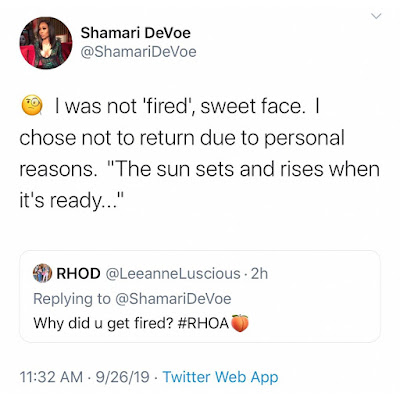Click the "Replying to" label

tap(72, 299)
